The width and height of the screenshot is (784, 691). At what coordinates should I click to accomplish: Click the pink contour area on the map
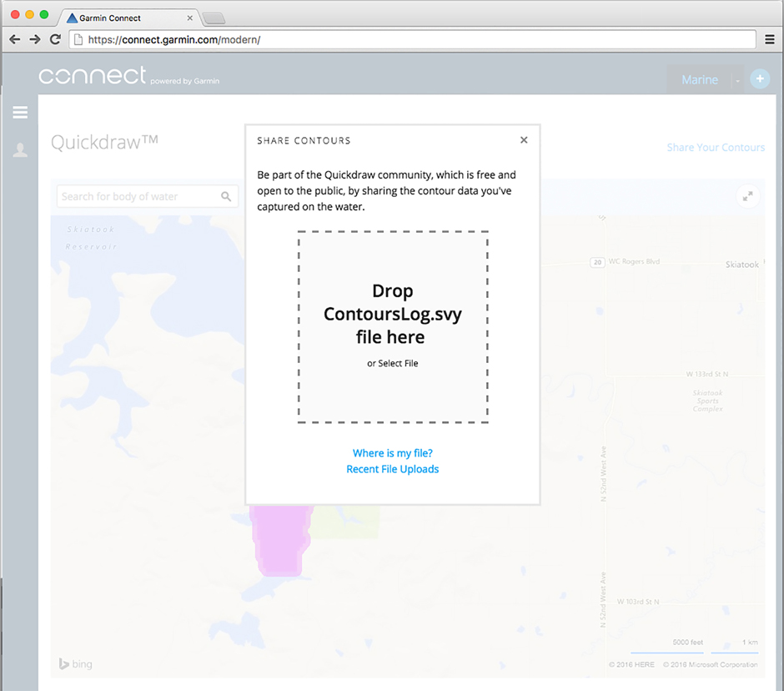point(280,541)
